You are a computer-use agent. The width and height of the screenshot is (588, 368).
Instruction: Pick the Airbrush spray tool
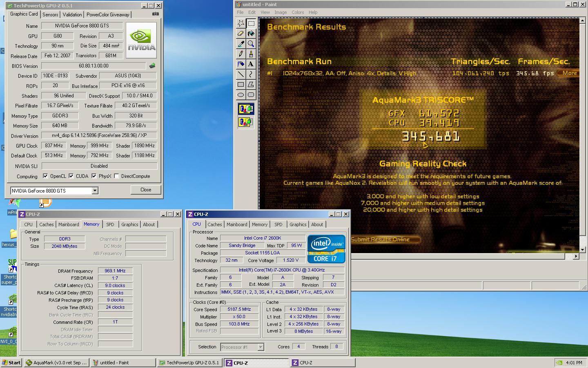(241, 64)
